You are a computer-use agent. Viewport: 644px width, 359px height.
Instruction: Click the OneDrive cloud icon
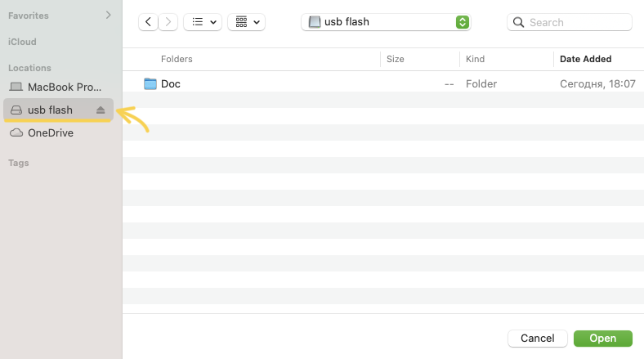tap(16, 132)
